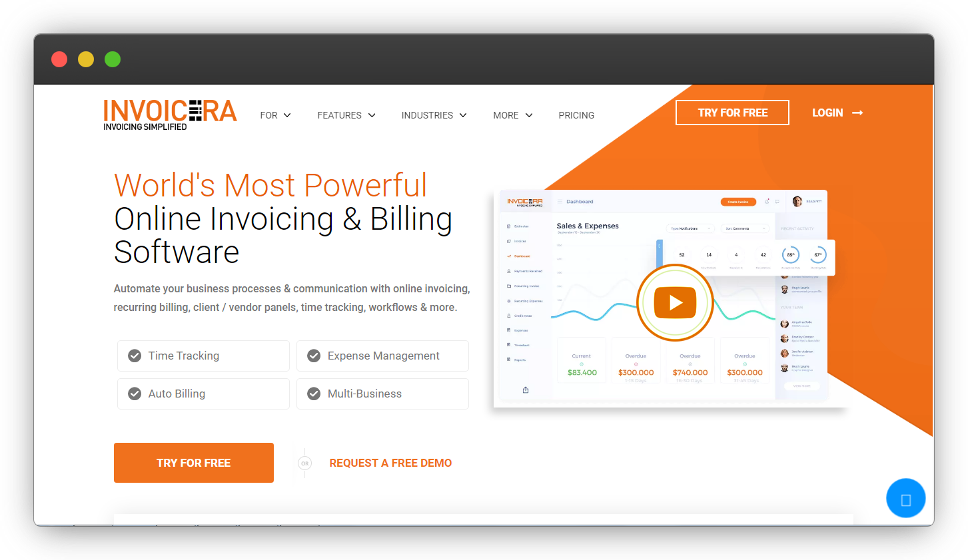The width and height of the screenshot is (968, 560).
Task: Click the Estimates icon in dashboard preview sidebar
Action: coord(509,226)
